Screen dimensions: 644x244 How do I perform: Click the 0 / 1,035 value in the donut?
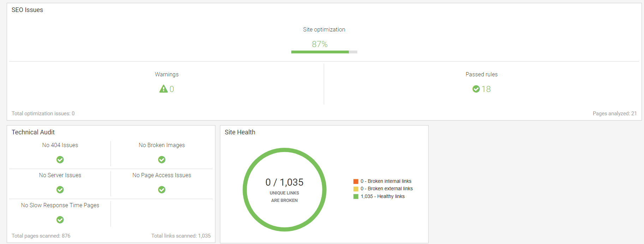coord(285,182)
